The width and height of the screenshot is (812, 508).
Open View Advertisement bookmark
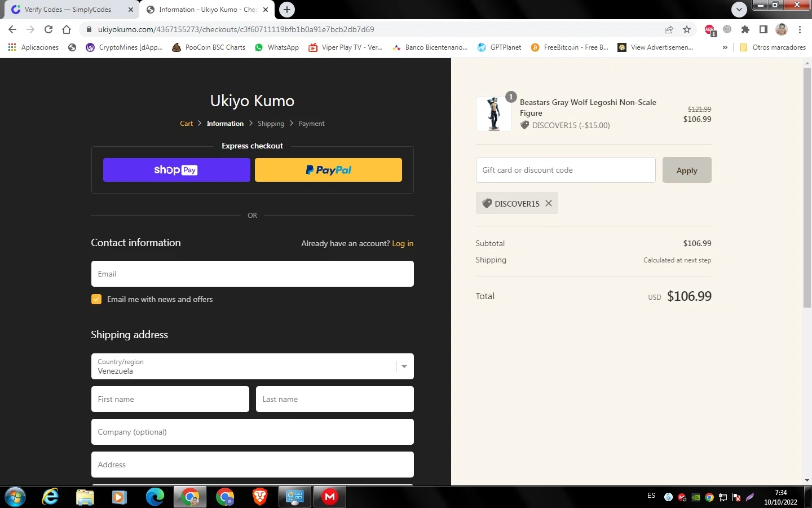coord(655,47)
